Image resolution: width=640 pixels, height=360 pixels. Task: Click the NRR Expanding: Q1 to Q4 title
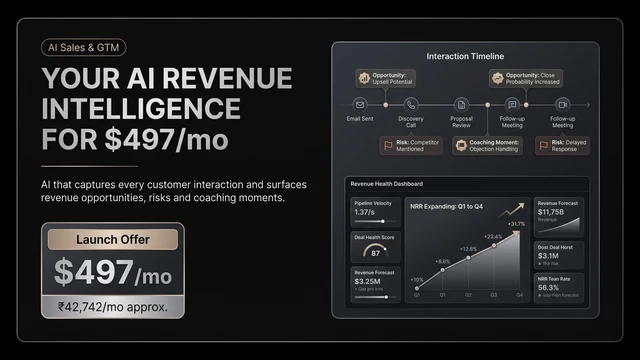[446, 207]
